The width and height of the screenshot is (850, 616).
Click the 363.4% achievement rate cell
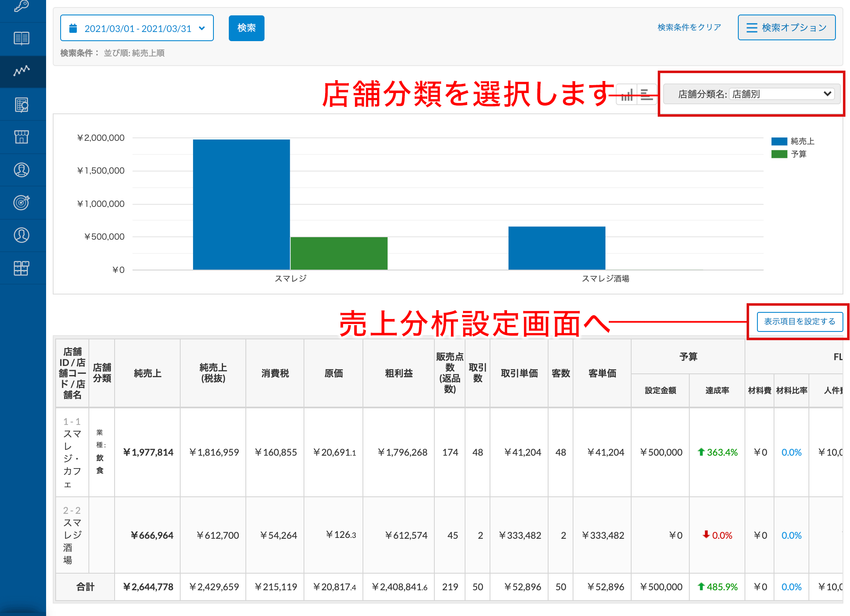pyautogui.click(x=718, y=452)
